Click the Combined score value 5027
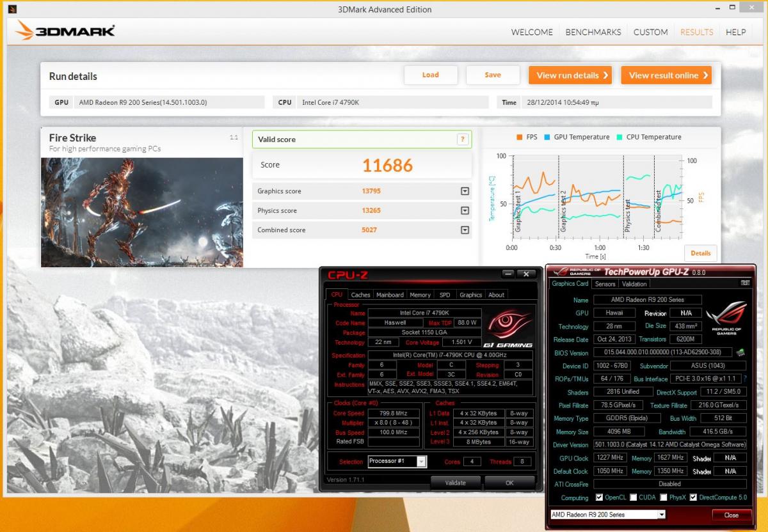Screen dimensions: 768x532 coord(369,230)
